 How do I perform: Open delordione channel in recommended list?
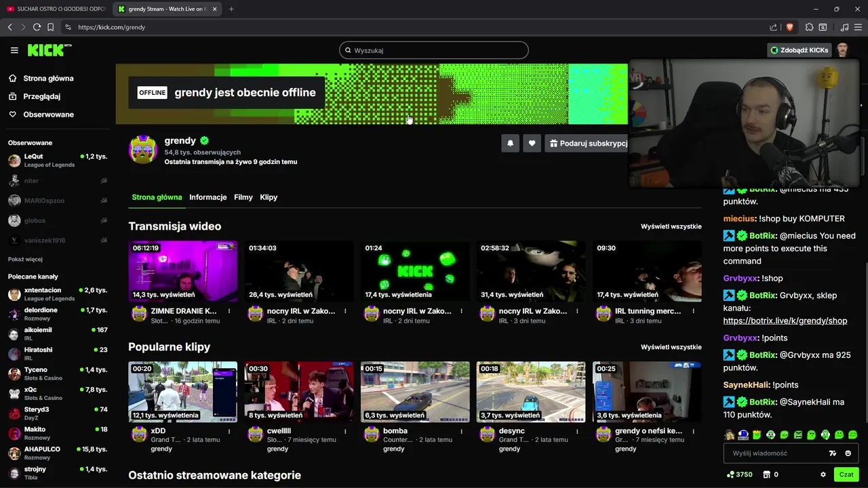pyautogui.click(x=58, y=314)
